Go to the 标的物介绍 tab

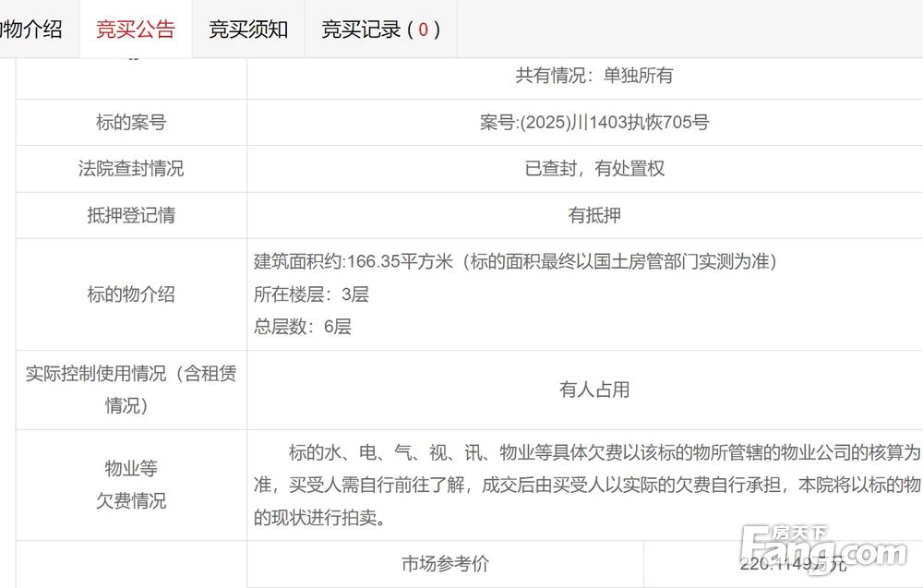point(32,30)
